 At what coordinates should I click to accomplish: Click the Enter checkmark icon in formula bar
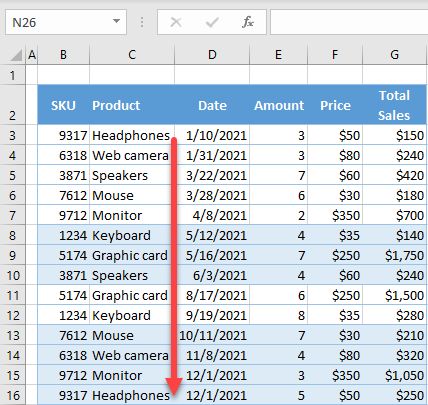click(x=212, y=22)
